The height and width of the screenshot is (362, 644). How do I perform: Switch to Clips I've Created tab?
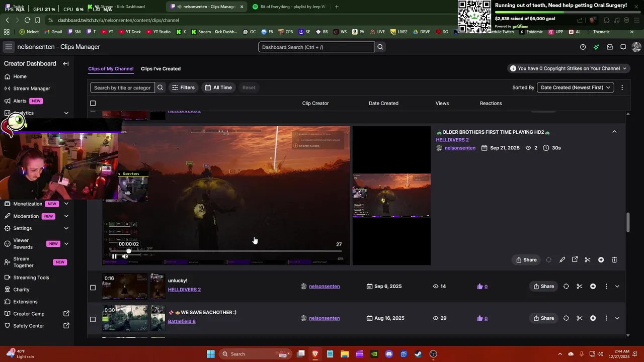pyautogui.click(x=160, y=69)
